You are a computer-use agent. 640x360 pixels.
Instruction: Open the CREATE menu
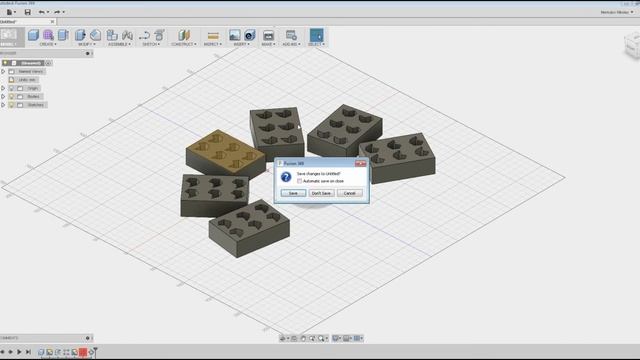[x=48, y=44]
